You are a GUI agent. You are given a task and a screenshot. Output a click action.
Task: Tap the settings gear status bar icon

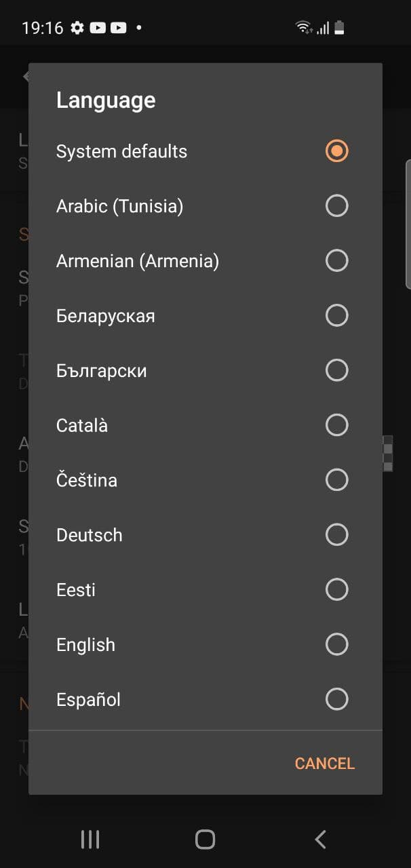coord(77,28)
